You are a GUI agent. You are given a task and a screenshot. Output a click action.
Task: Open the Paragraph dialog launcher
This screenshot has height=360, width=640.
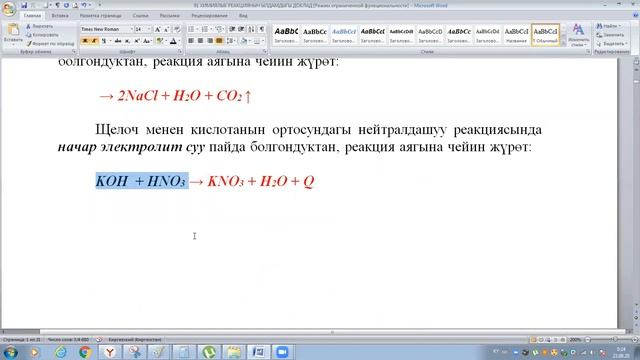264,52
